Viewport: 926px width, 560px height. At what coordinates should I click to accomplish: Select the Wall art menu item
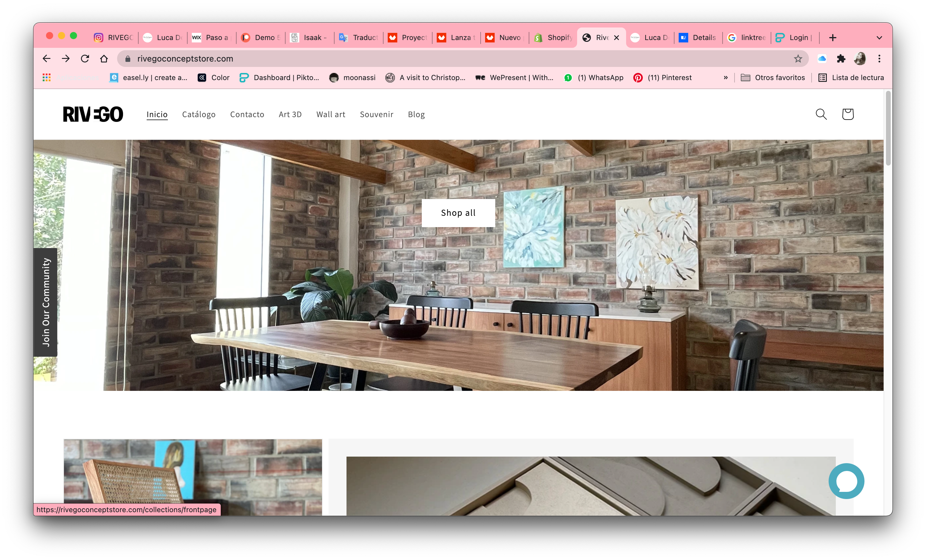click(331, 114)
